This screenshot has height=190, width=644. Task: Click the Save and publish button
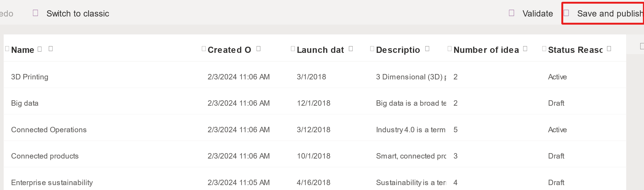click(x=603, y=13)
